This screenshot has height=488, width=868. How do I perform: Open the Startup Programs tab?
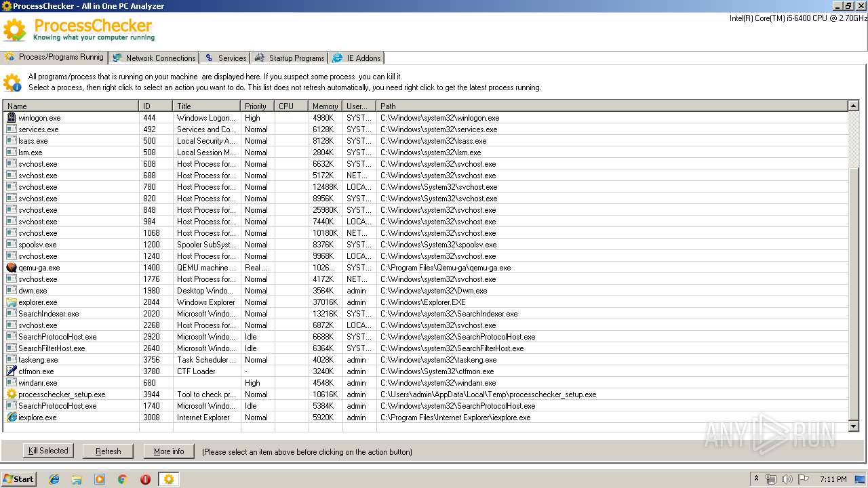coord(290,58)
